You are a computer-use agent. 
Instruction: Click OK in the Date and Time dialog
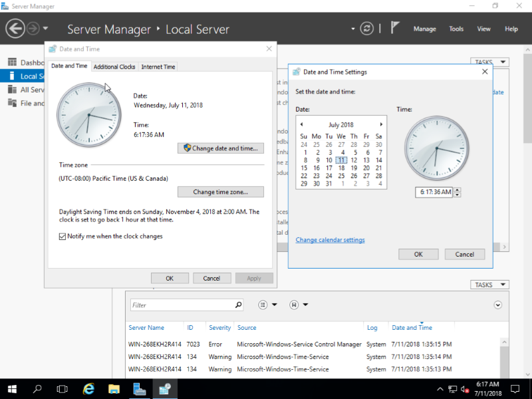pyautogui.click(x=170, y=278)
